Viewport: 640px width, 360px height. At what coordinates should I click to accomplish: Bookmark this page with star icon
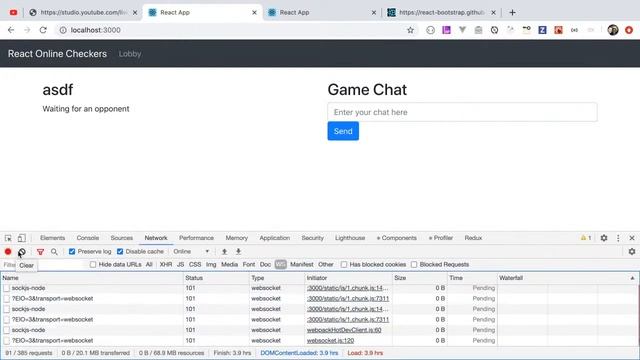click(410, 30)
